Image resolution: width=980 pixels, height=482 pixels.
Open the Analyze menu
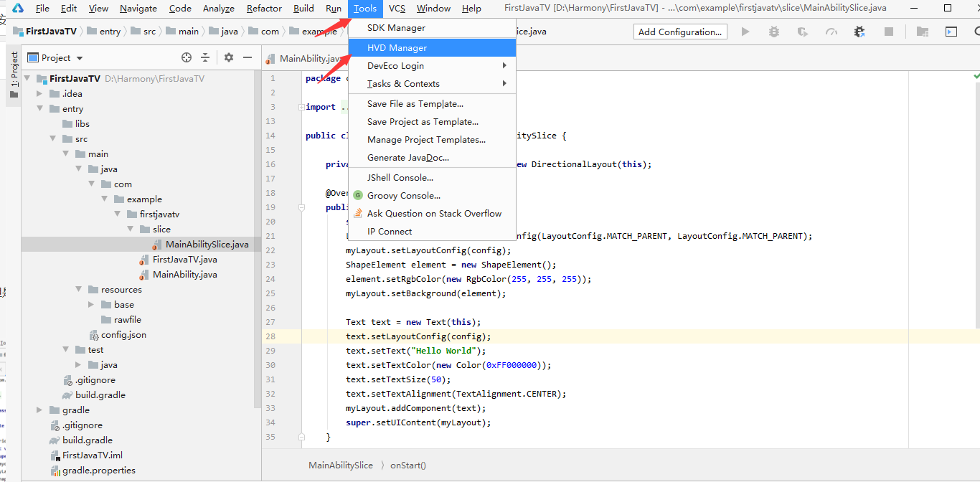click(219, 9)
